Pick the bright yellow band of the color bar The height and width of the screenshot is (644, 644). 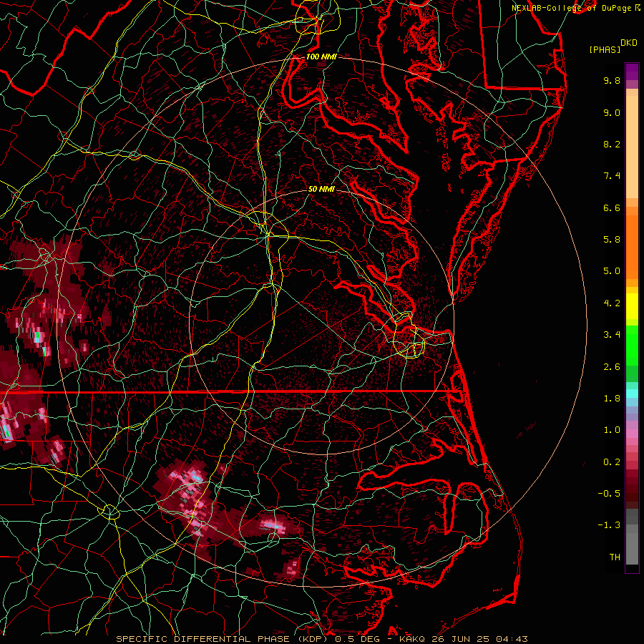pos(632,306)
